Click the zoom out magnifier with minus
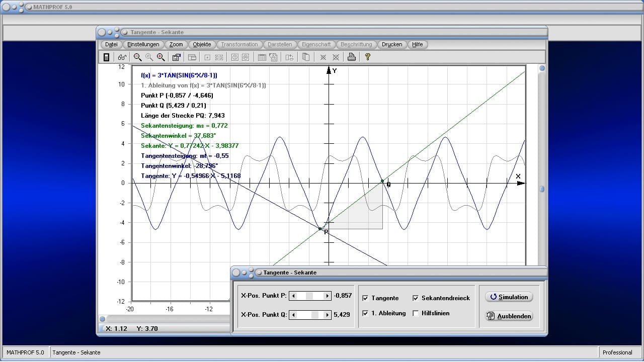 [x=137, y=57]
